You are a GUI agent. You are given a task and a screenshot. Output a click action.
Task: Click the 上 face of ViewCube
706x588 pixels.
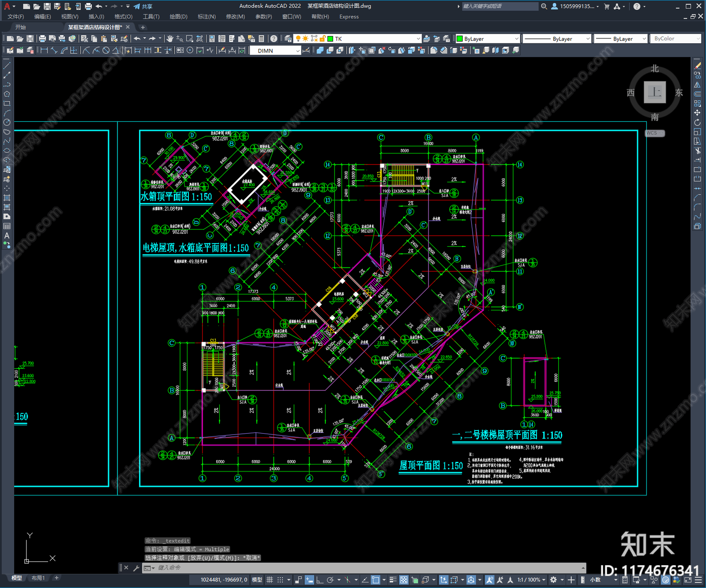655,93
